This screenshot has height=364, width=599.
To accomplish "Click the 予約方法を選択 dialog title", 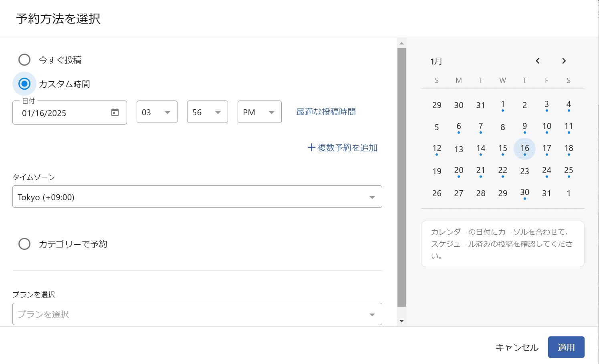I will click(58, 19).
